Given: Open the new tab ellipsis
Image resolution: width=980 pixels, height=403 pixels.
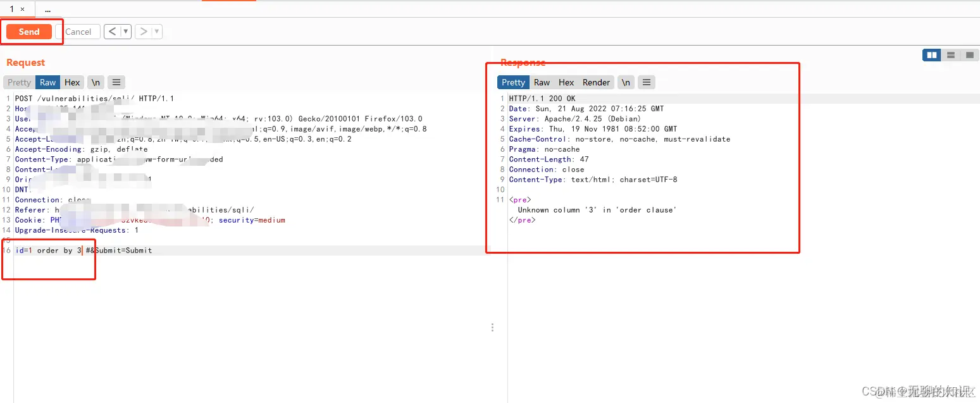Looking at the screenshot, I should [48, 9].
